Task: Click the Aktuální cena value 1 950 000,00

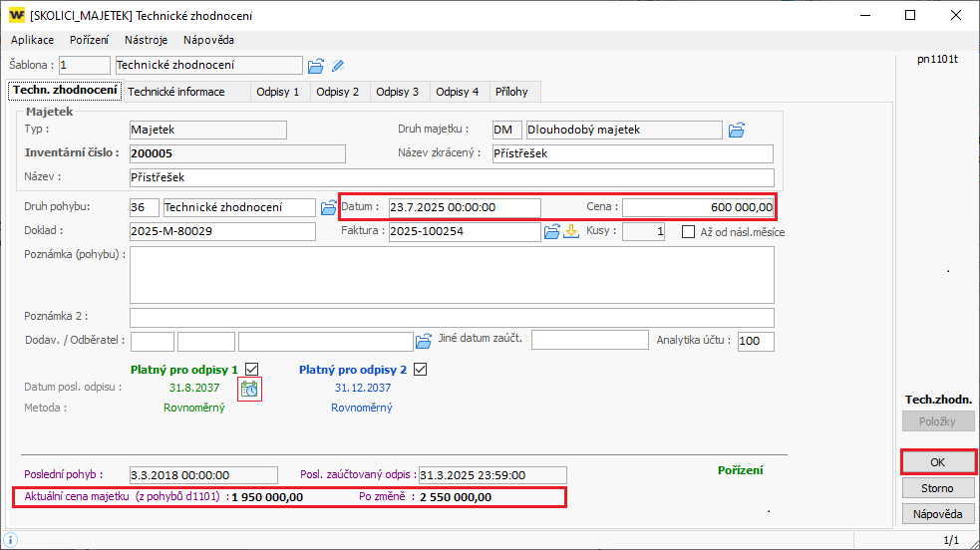Action: click(x=267, y=497)
